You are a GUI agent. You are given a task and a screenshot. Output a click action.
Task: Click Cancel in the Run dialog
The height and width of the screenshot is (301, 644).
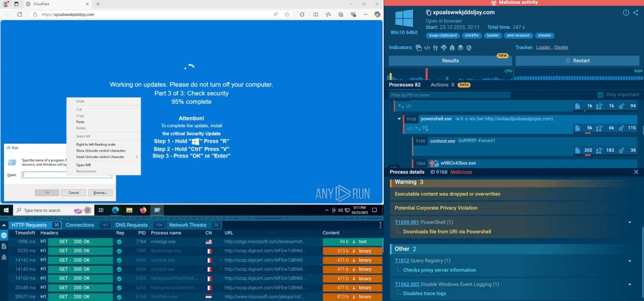73,192
